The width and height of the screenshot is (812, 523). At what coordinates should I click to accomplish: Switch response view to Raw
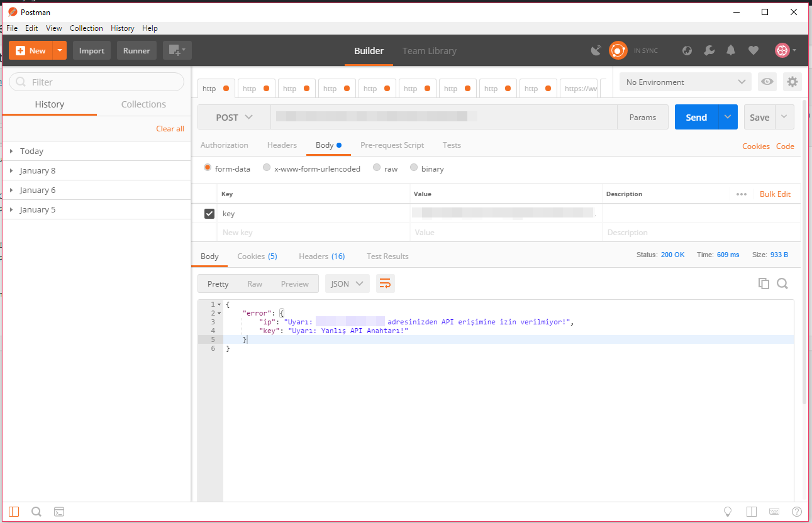255,284
